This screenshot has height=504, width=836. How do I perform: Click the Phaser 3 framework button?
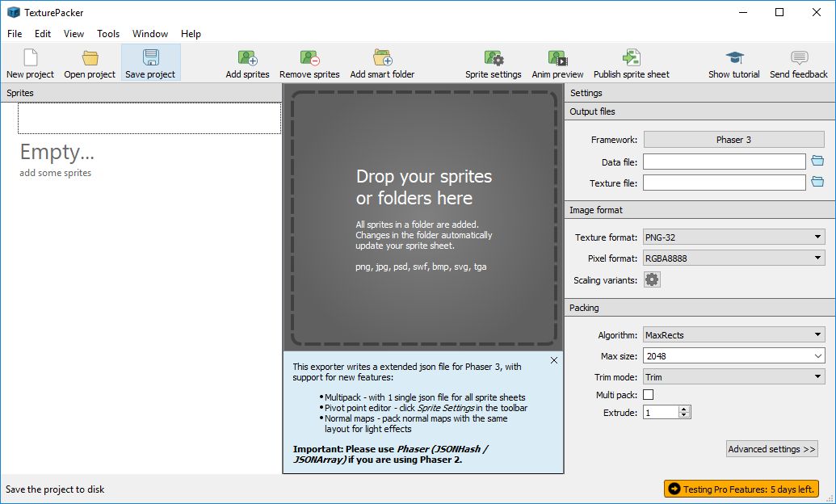[733, 140]
